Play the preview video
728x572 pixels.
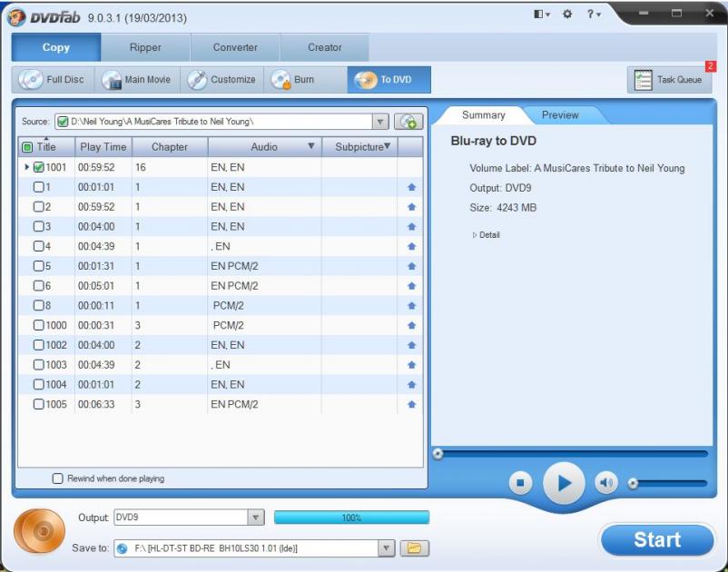click(x=564, y=483)
